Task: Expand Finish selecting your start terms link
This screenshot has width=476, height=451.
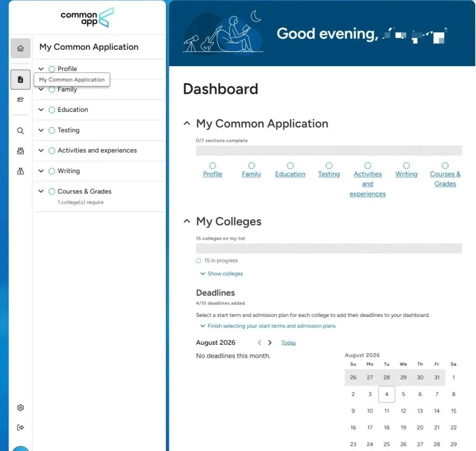Action: pyautogui.click(x=268, y=326)
